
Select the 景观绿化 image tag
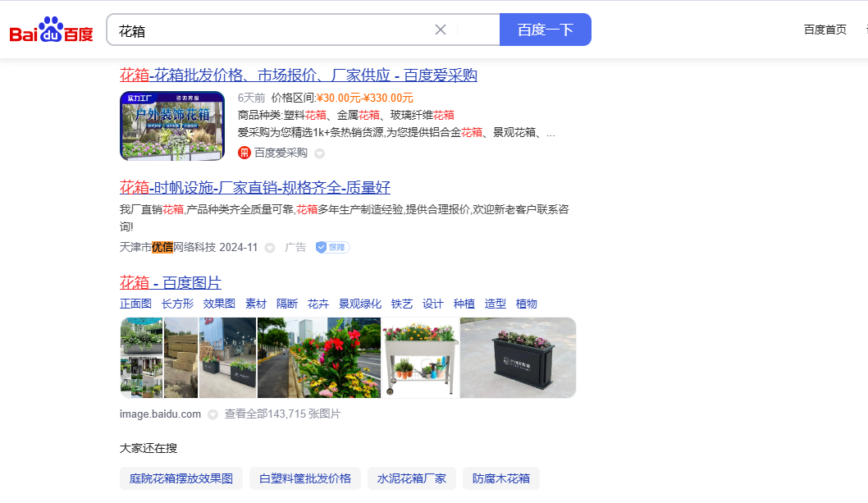pos(360,304)
